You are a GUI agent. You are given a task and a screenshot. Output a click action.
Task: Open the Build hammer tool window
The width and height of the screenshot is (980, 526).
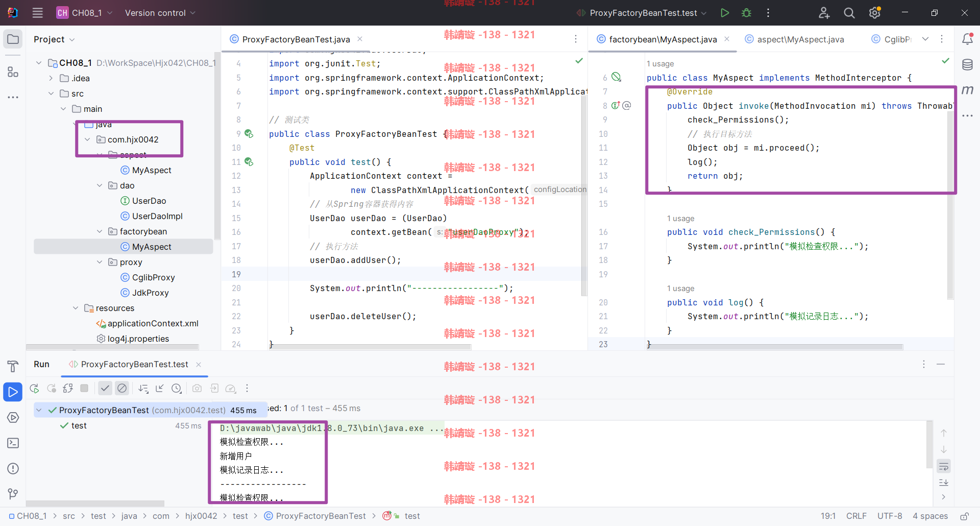tap(13, 366)
